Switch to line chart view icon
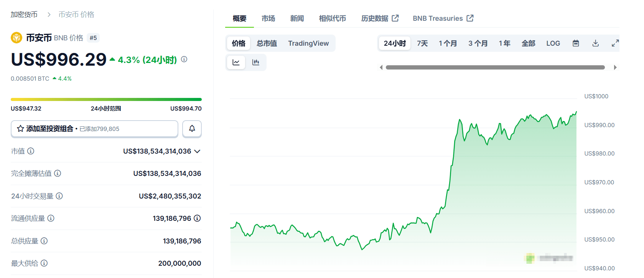The width and height of the screenshot is (644, 278). [x=236, y=62]
